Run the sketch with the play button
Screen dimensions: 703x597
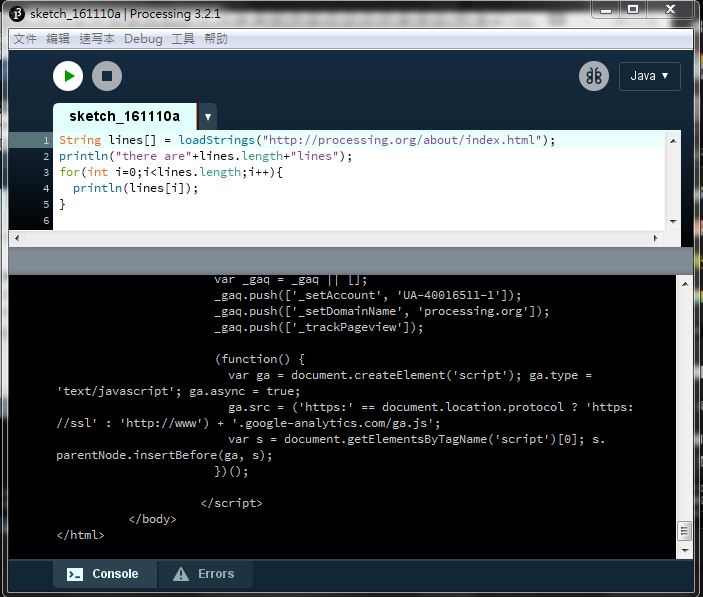coord(68,76)
